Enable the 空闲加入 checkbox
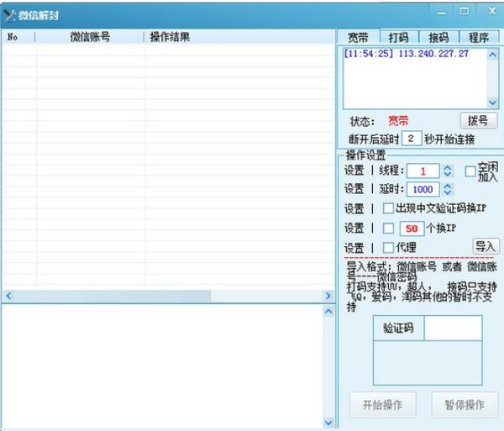This screenshot has height=431, width=504. pos(470,171)
